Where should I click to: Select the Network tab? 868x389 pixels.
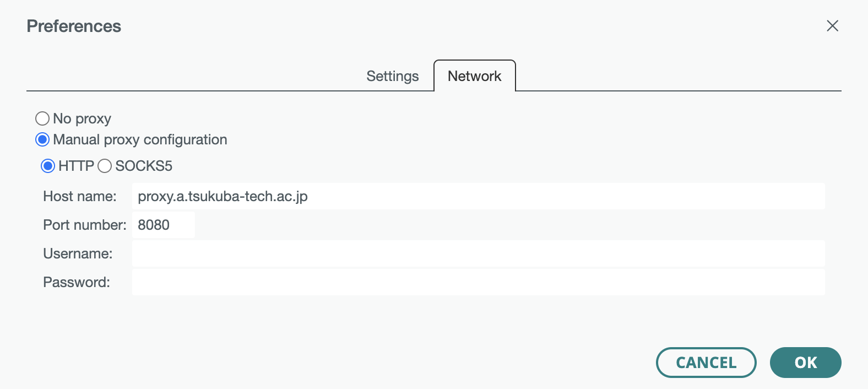click(x=474, y=76)
